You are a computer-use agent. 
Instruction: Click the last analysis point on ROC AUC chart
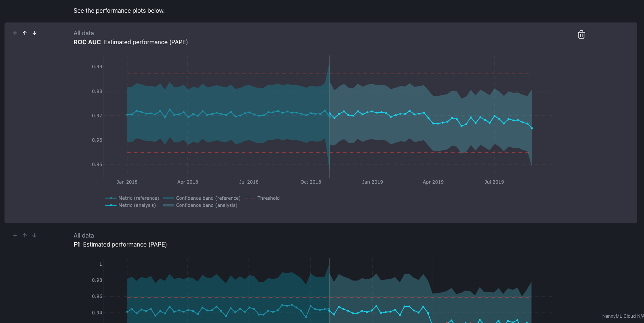click(x=532, y=129)
